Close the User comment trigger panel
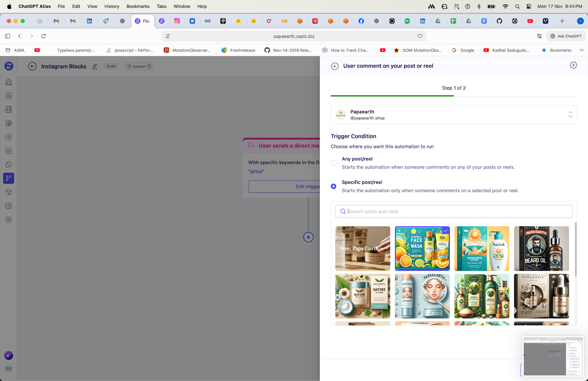The image size is (588, 381). 573,65
